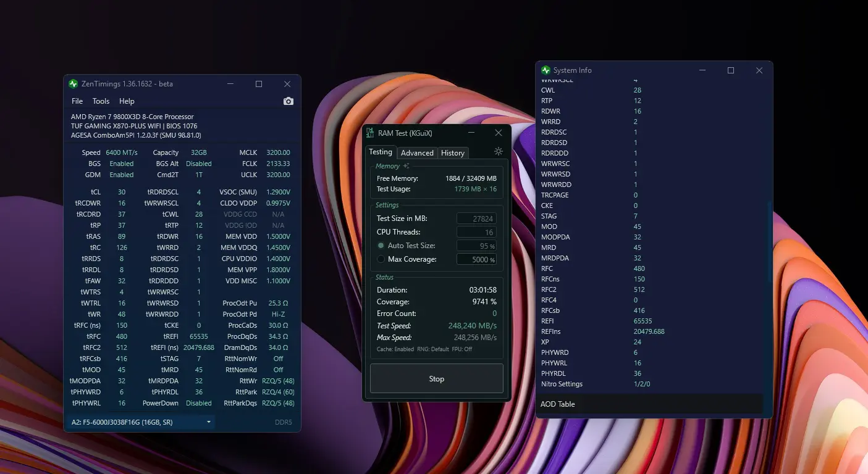Screen dimensions: 868x474
Task: Click the "DDR5" label in ZenTimings
Action: (284, 422)
